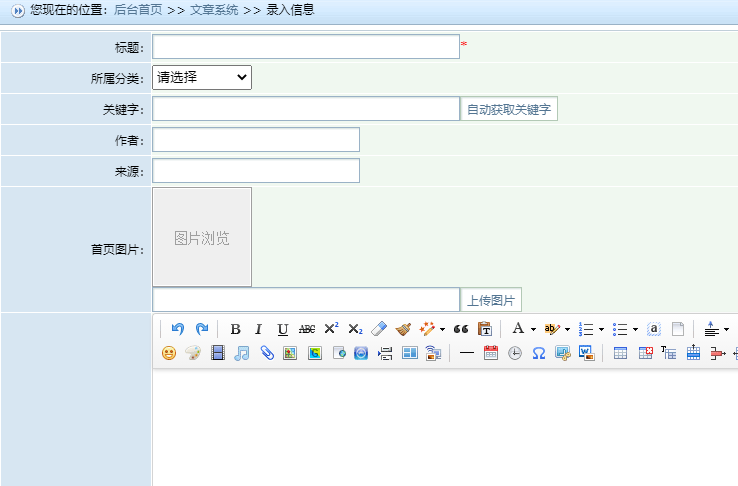This screenshot has height=486, width=738.
Task: Attach a file with paperclip icon
Action: click(266, 353)
